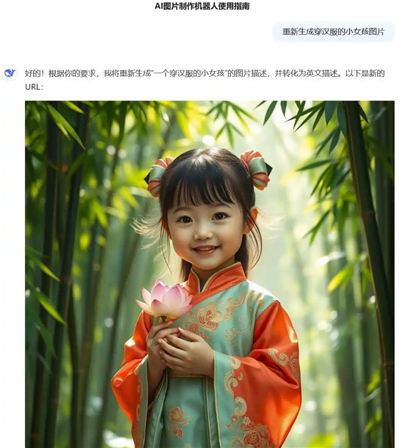Click the page title AI图片制作机器人使用指南
Viewport: 400px width, 448px height.
point(202,6)
